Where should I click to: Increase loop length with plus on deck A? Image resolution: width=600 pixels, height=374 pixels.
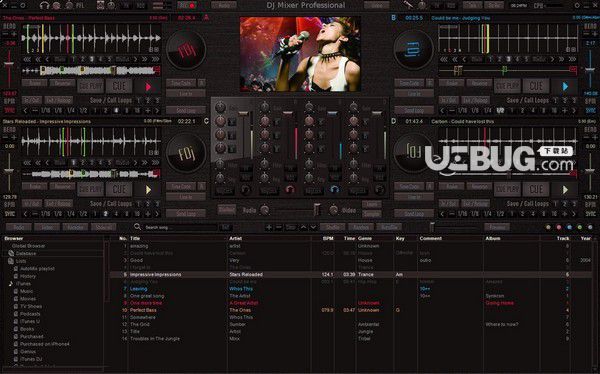click(147, 111)
